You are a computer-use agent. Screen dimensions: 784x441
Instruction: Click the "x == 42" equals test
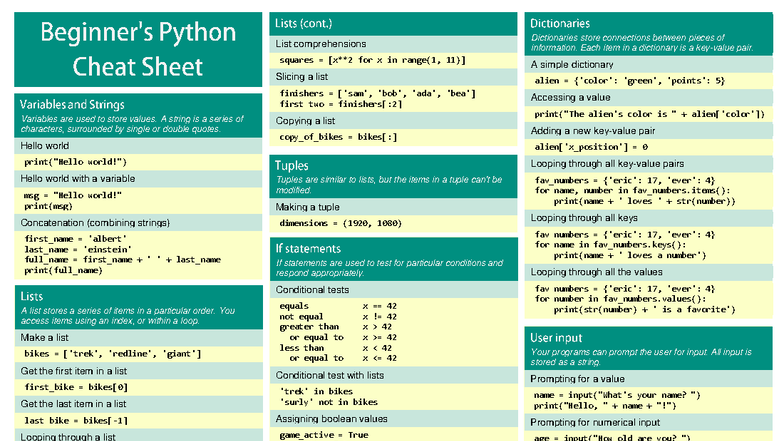(380, 306)
